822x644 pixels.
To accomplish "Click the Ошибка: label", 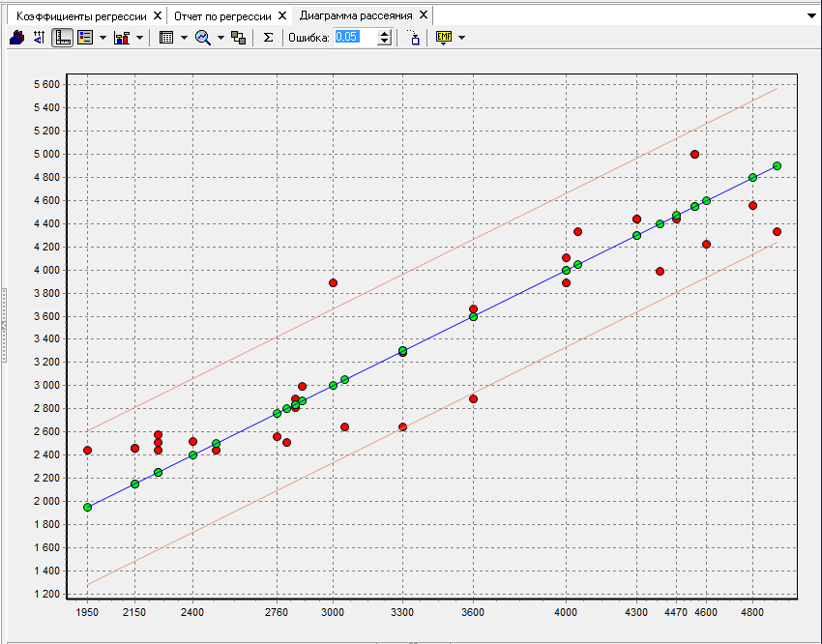I will pos(308,38).
